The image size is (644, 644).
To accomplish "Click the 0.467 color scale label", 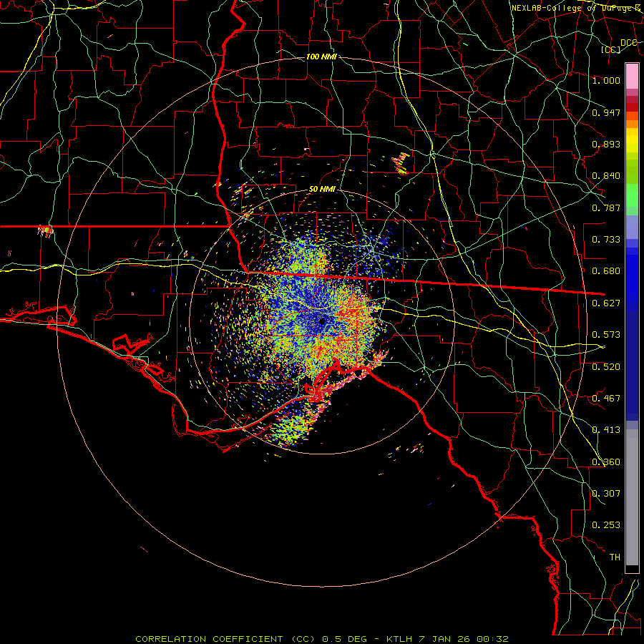I will click(606, 399).
